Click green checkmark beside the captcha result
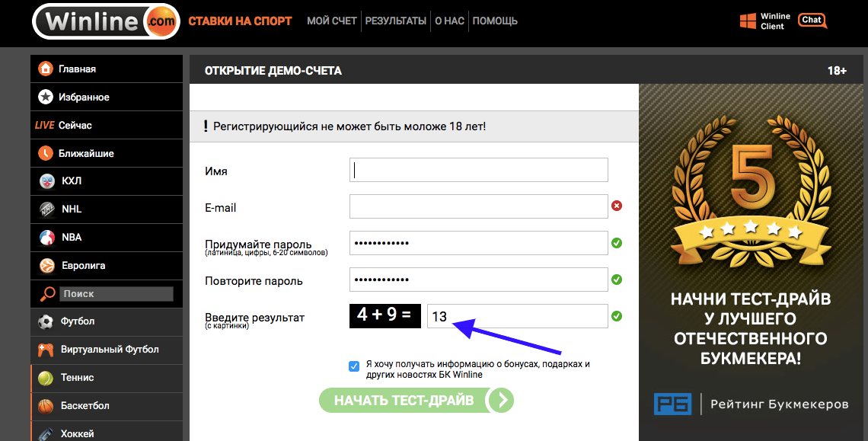 [617, 316]
